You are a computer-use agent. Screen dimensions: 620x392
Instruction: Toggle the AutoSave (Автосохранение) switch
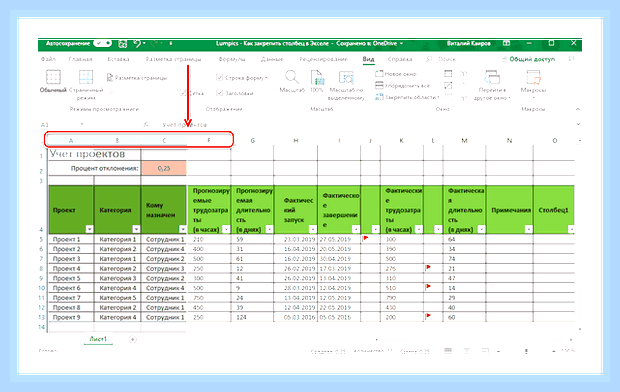(102, 43)
